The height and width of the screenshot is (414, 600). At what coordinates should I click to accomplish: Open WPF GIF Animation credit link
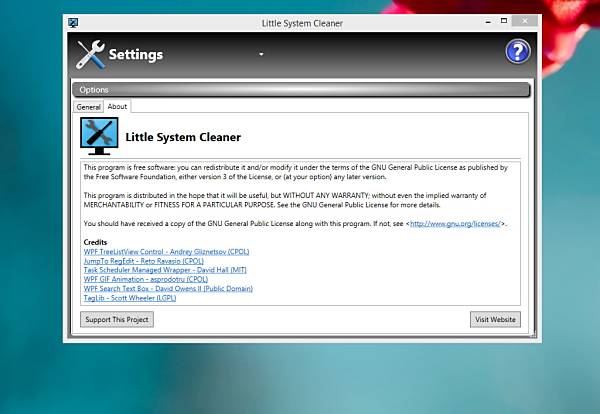(146, 279)
